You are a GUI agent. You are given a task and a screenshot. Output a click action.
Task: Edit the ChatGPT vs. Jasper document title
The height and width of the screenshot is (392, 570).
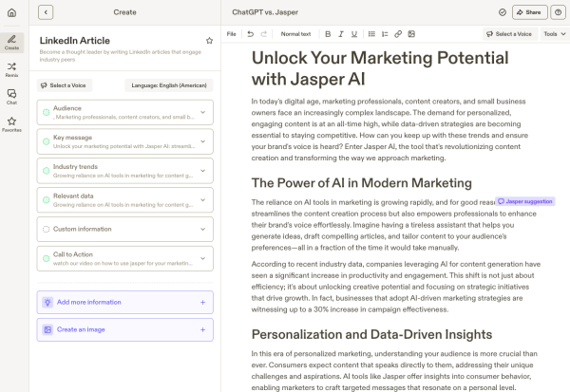coord(265,12)
